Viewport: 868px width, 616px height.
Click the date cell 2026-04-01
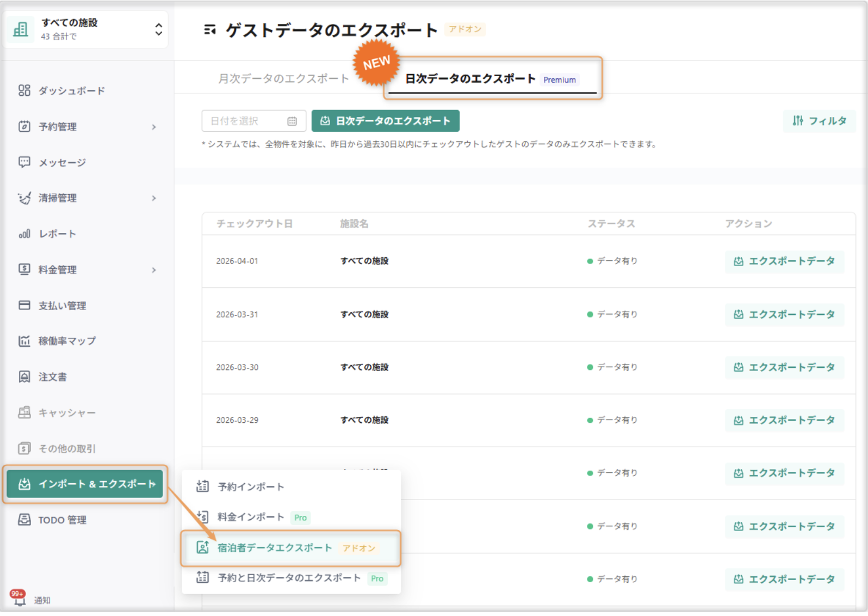[237, 261]
